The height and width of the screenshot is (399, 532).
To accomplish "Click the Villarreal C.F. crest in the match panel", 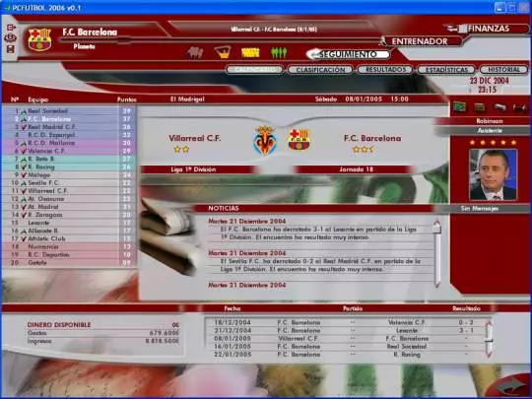I will (265, 141).
